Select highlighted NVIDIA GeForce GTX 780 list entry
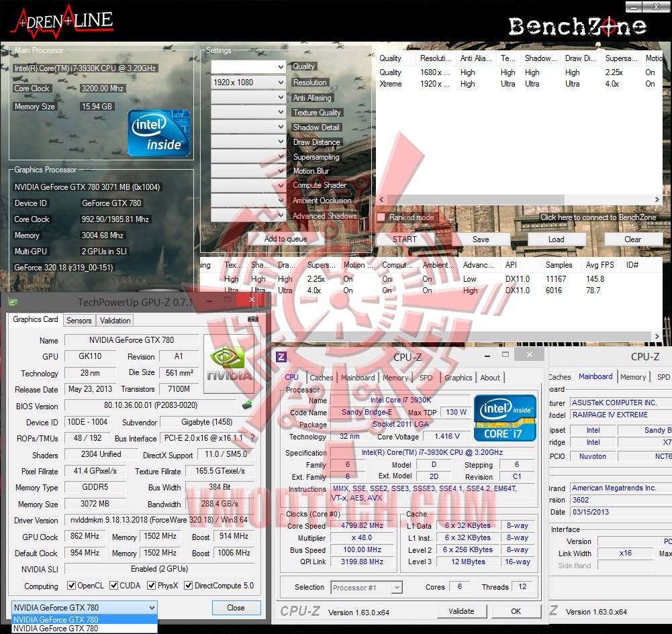This screenshot has height=634, width=672. click(x=85, y=619)
